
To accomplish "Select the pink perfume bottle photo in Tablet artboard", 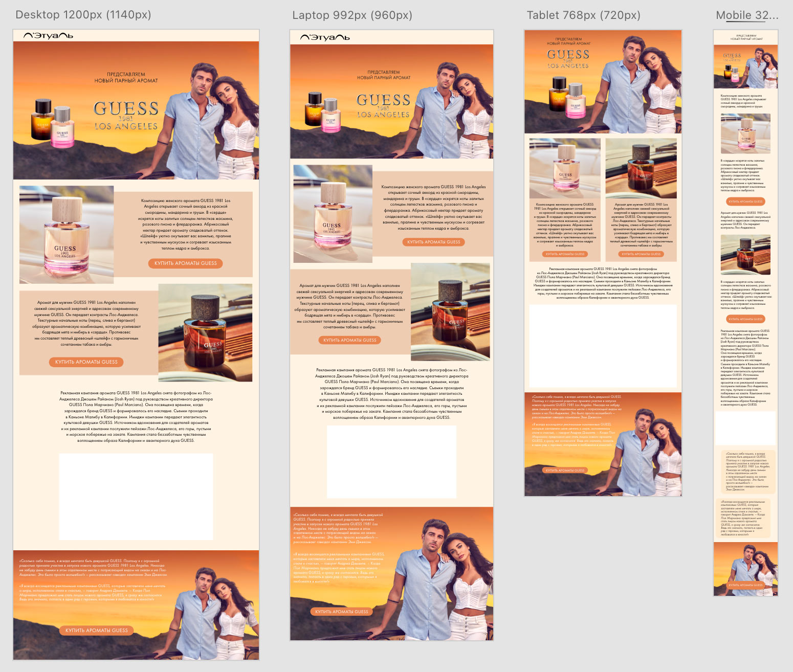I will tap(565, 168).
